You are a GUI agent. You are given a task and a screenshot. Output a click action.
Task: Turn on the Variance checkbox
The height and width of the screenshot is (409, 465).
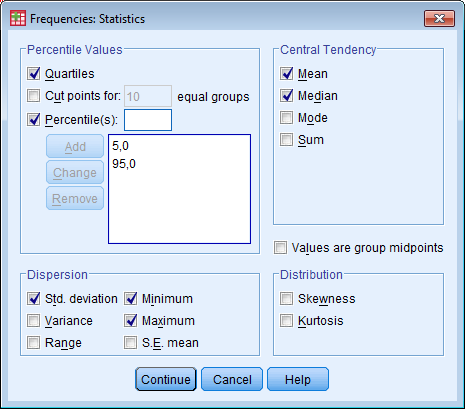click(33, 321)
